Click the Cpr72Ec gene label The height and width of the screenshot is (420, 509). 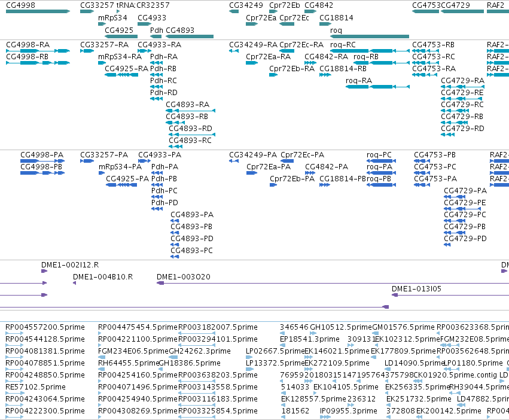(294, 17)
